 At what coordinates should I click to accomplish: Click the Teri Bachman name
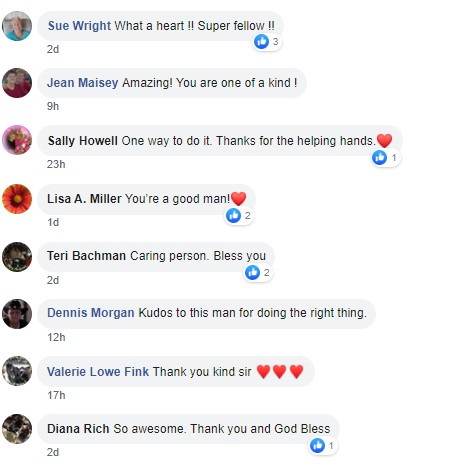point(86,256)
